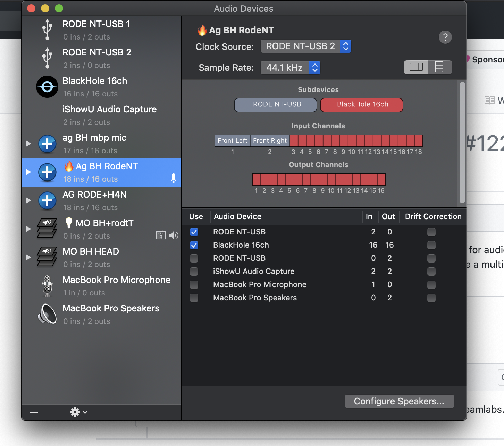
Task: Uncheck Use for first RODE NT-USB row
Action: pyautogui.click(x=194, y=232)
